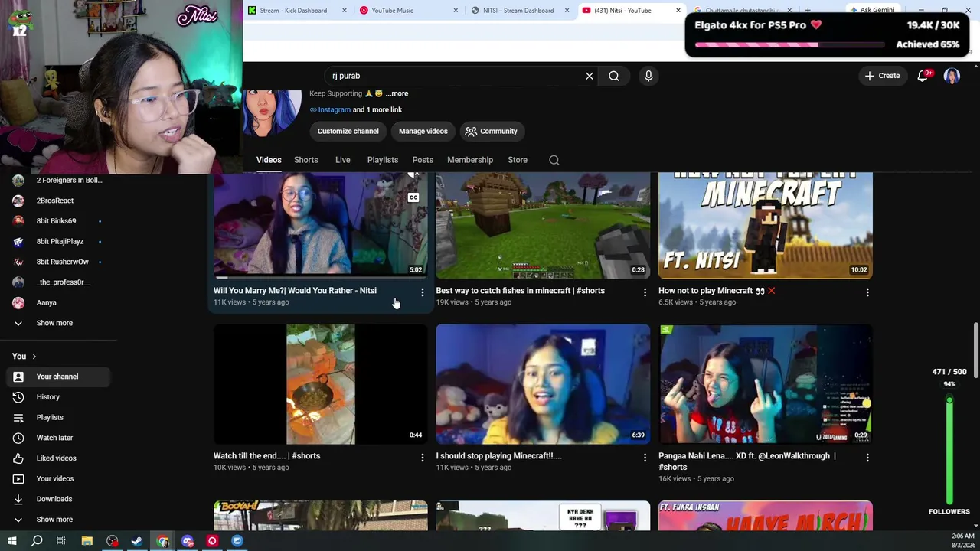Image resolution: width=980 pixels, height=551 pixels.
Task: Switch to the Live channel tab
Action: tap(342, 160)
